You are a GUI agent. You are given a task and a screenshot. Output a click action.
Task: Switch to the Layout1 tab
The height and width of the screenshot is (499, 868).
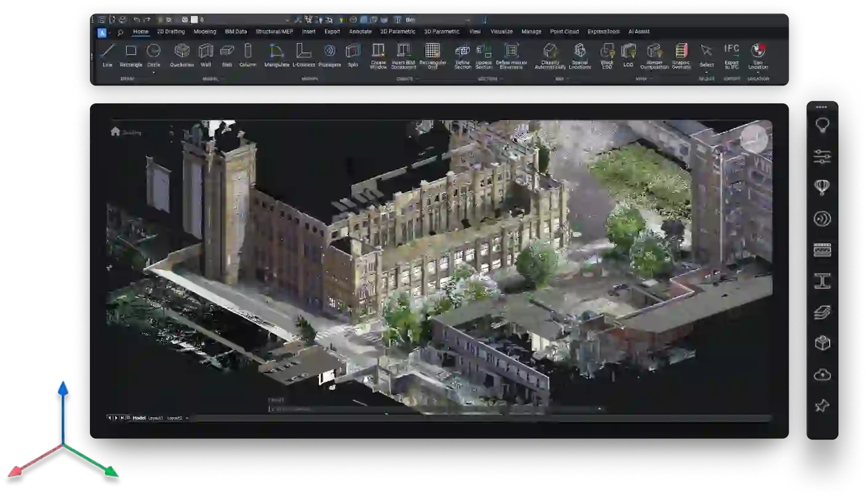[x=156, y=418]
